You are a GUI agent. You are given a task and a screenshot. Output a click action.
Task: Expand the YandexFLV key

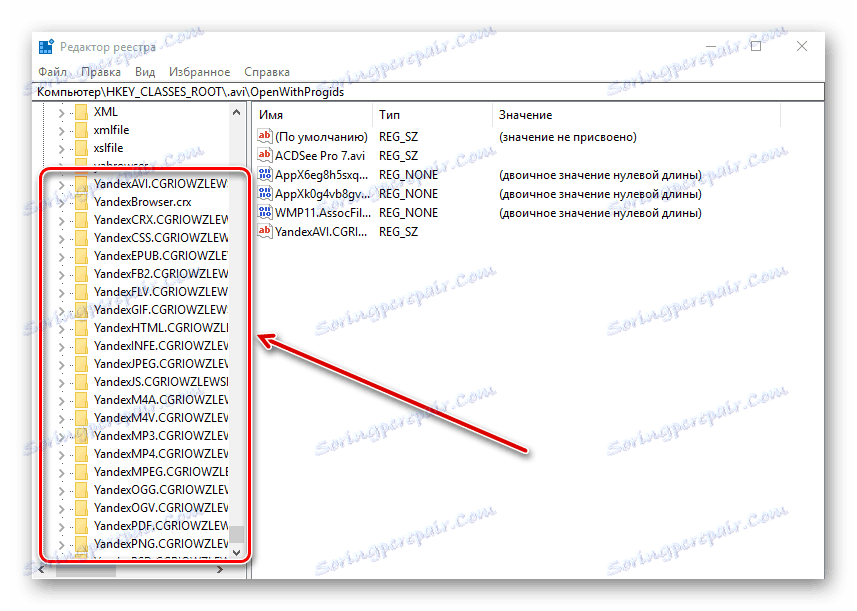click(61, 293)
